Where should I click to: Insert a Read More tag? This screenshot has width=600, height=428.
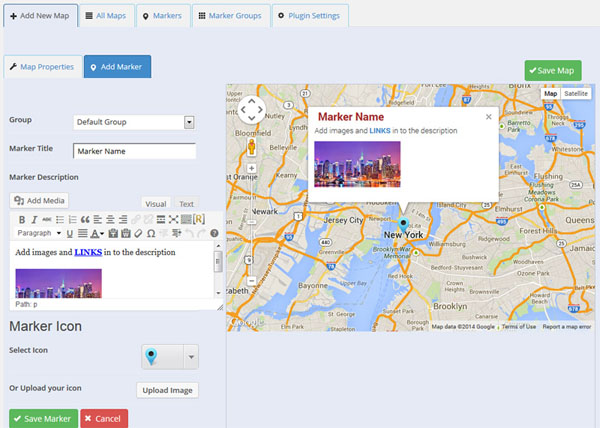point(161,220)
